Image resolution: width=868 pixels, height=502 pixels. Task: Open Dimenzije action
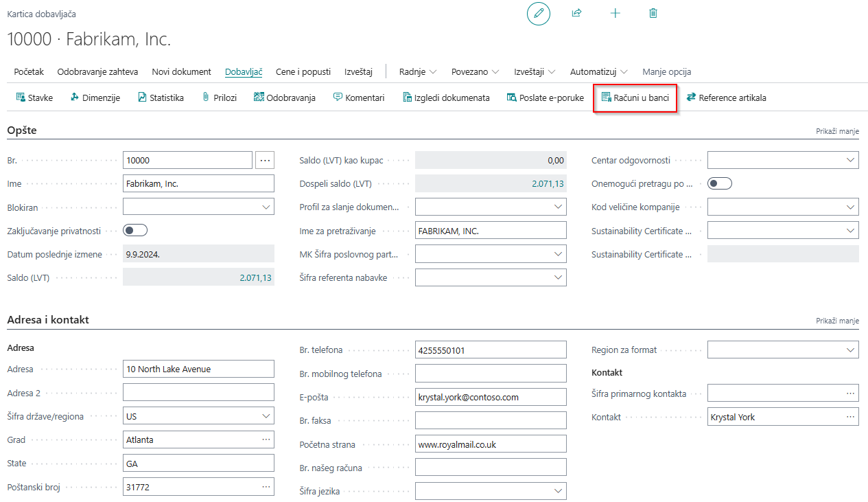pos(95,98)
